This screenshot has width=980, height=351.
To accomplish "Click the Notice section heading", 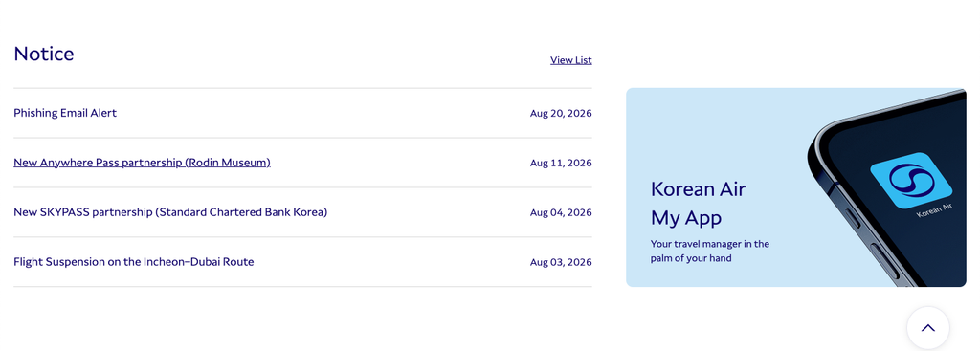I will point(44,54).
